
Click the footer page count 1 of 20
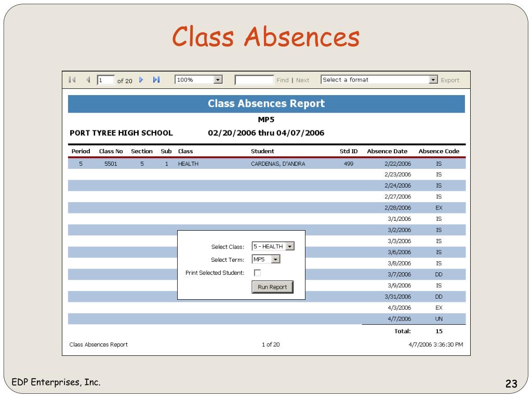270,345
